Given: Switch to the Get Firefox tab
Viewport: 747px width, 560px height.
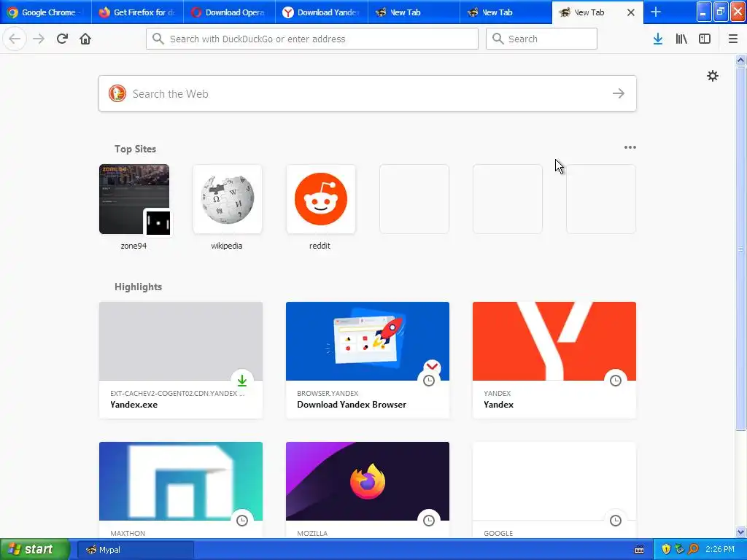Looking at the screenshot, I should click(138, 12).
